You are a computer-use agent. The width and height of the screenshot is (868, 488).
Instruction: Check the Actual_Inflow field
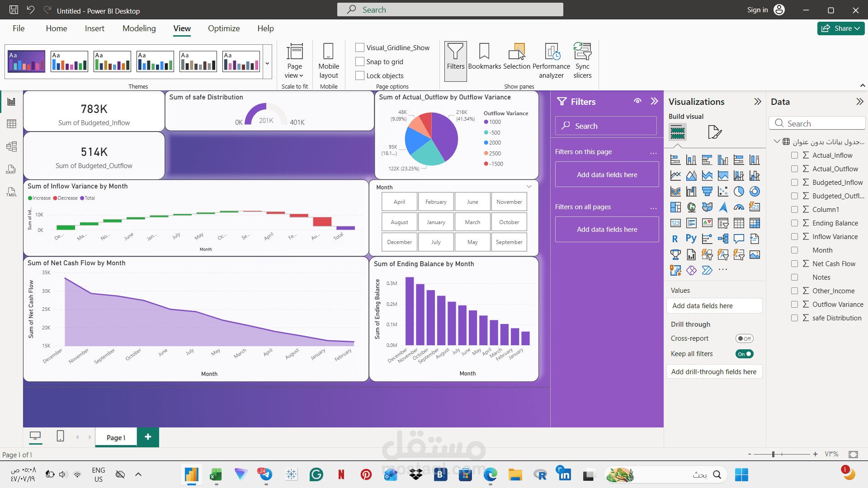(x=794, y=155)
